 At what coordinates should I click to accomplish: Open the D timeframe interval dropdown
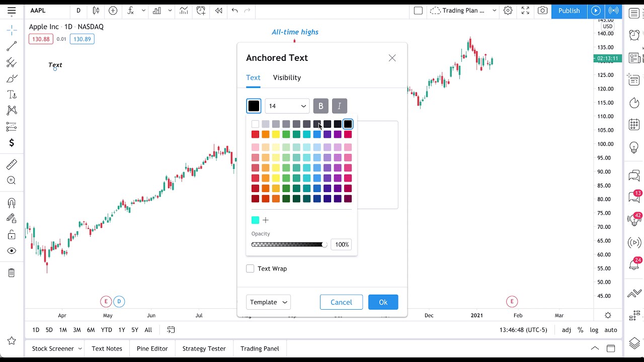click(x=78, y=11)
